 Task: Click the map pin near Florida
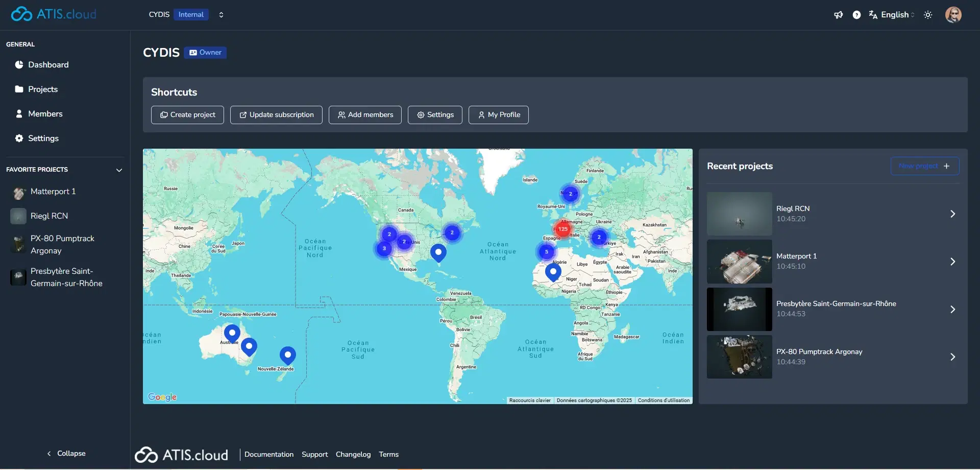[438, 252]
